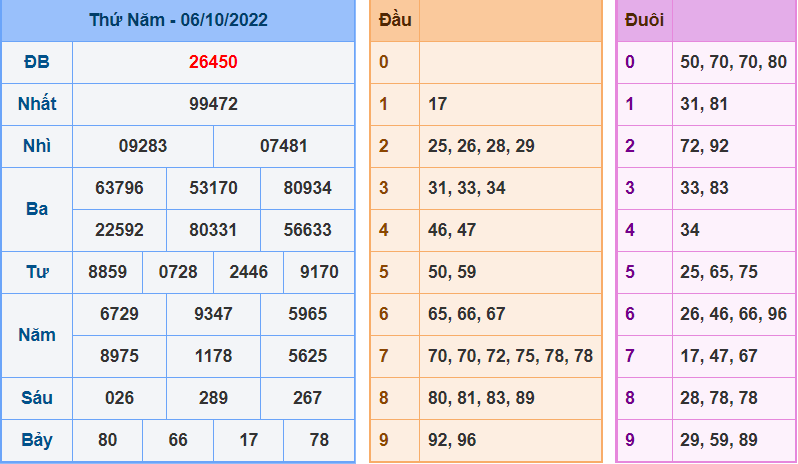798x464 pixels.
Task: Select fourth prize number 8859
Action: click(107, 272)
